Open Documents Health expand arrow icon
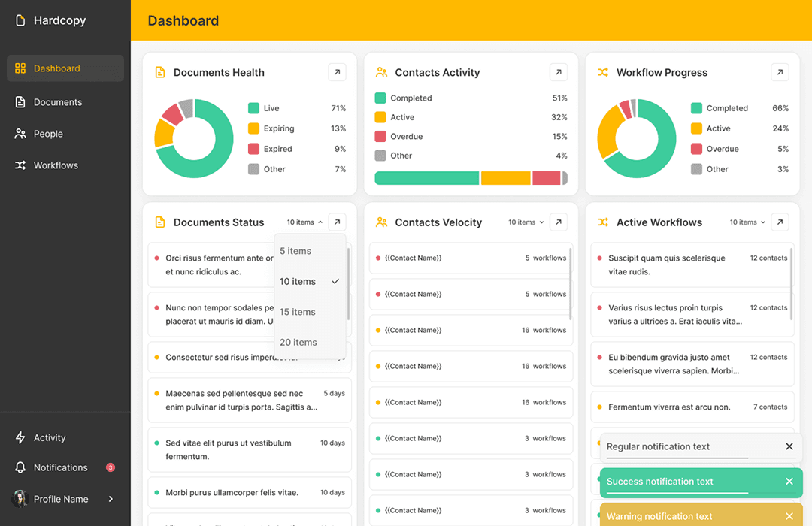 pyautogui.click(x=337, y=72)
